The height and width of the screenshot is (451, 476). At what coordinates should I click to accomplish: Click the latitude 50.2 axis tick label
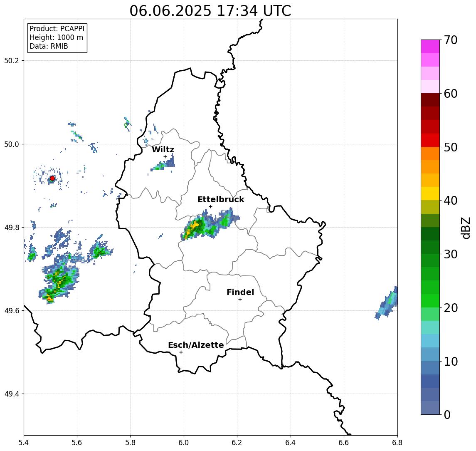pos(12,60)
